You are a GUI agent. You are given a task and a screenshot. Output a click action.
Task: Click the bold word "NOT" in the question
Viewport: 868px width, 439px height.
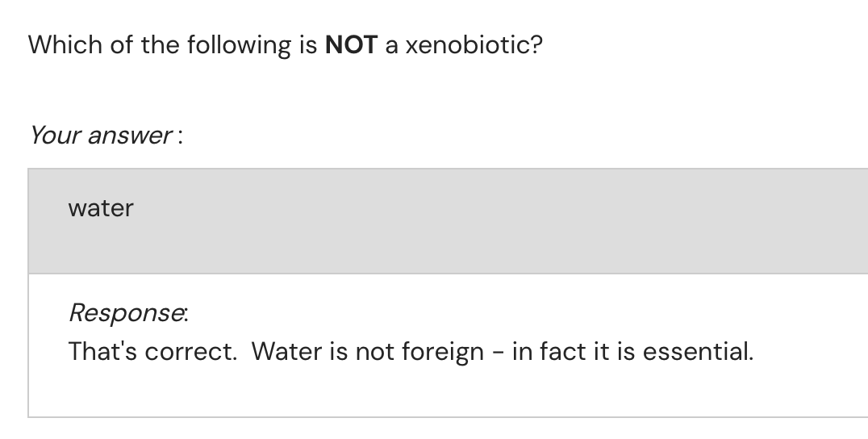351,44
